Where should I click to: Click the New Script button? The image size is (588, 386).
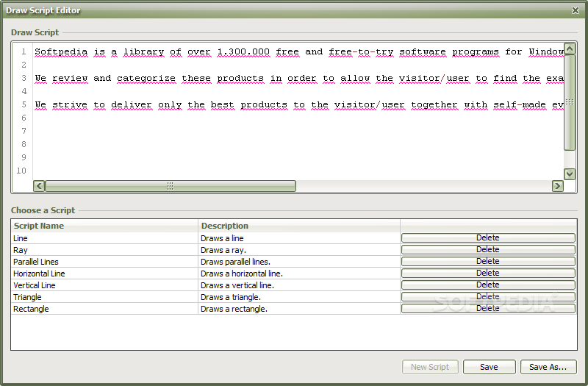tap(430, 367)
